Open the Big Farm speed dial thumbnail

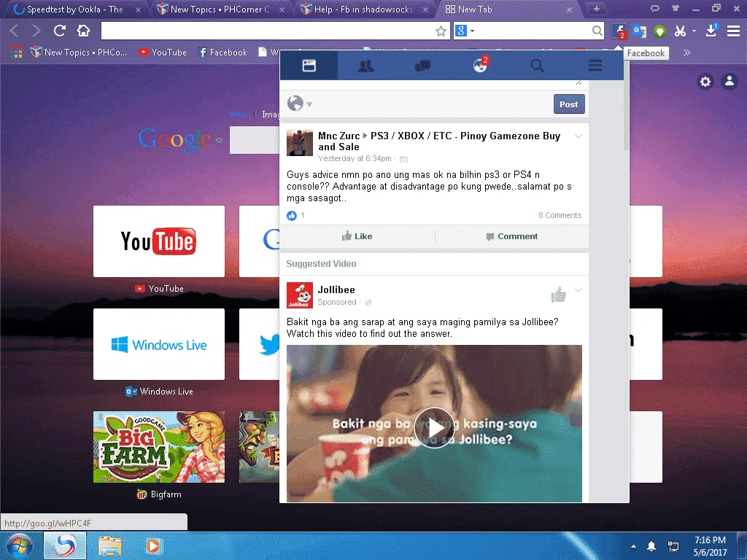[158, 447]
